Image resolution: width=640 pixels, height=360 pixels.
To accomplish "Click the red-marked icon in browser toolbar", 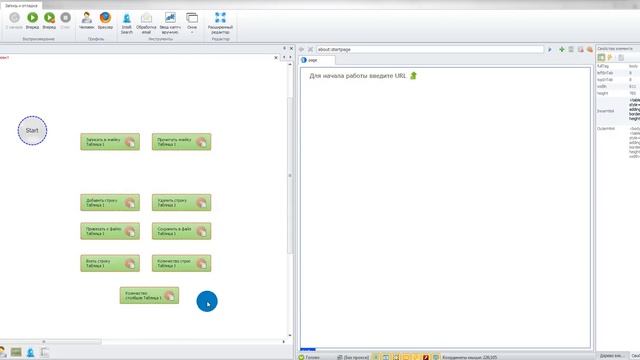I will click(x=580, y=49).
